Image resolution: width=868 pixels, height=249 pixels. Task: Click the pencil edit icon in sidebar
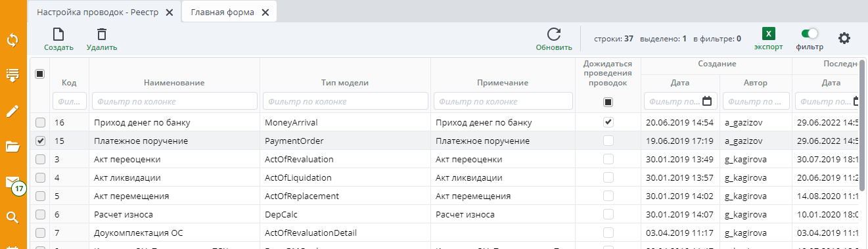tap(12, 111)
